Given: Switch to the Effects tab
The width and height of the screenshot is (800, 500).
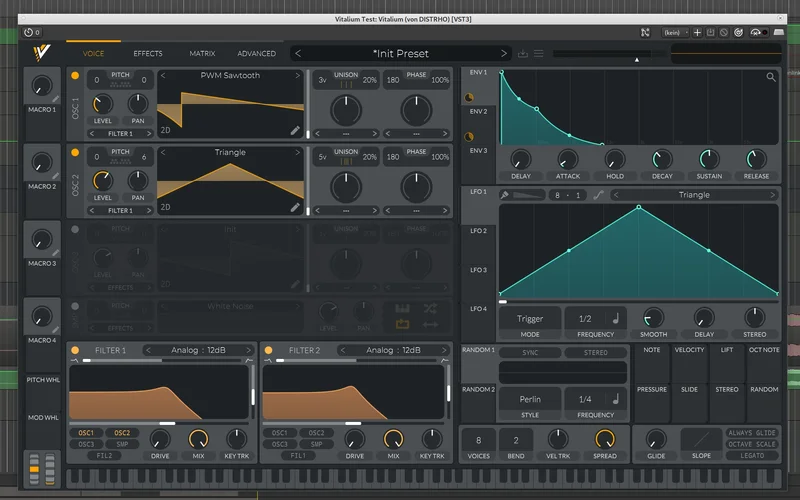Looking at the screenshot, I should [148, 54].
